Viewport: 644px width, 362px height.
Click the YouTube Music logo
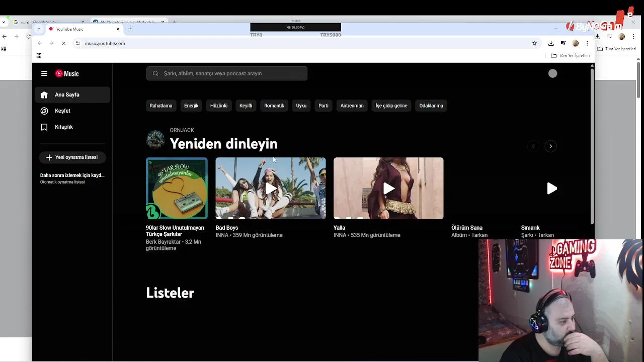tap(67, 73)
